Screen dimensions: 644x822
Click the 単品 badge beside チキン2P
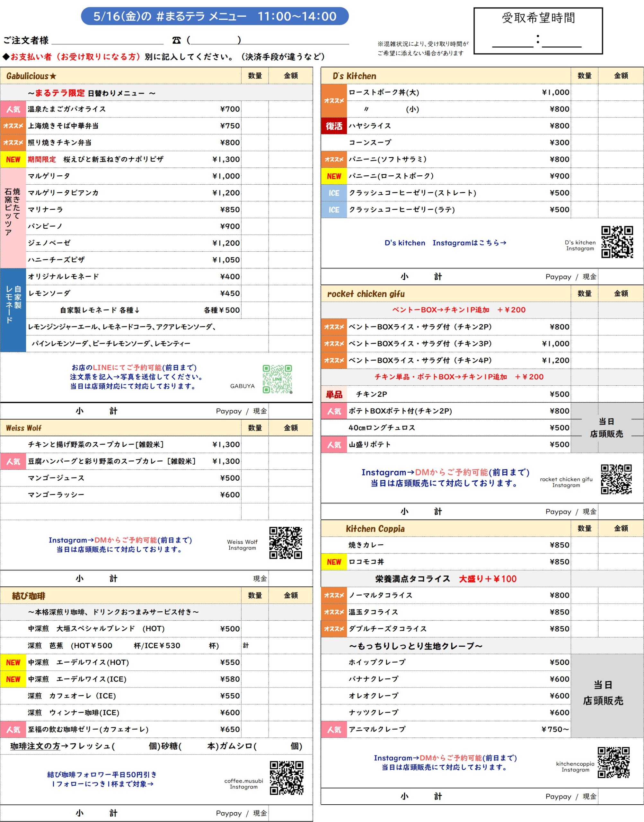click(x=334, y=394)
